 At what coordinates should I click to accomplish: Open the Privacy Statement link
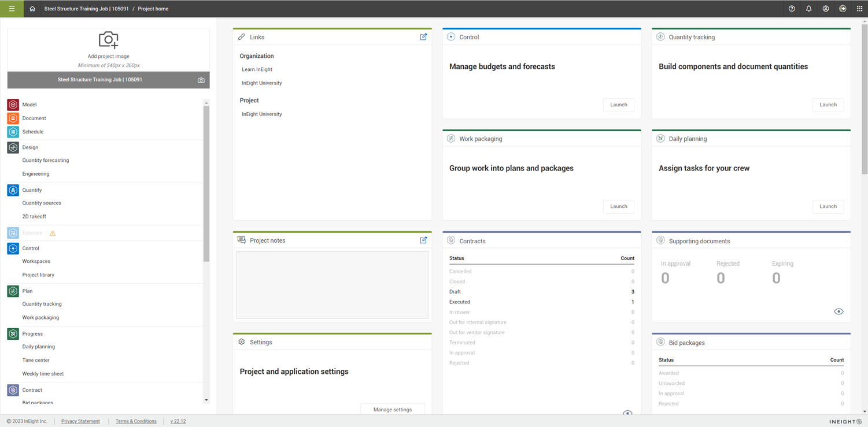(x=80, y=421)
